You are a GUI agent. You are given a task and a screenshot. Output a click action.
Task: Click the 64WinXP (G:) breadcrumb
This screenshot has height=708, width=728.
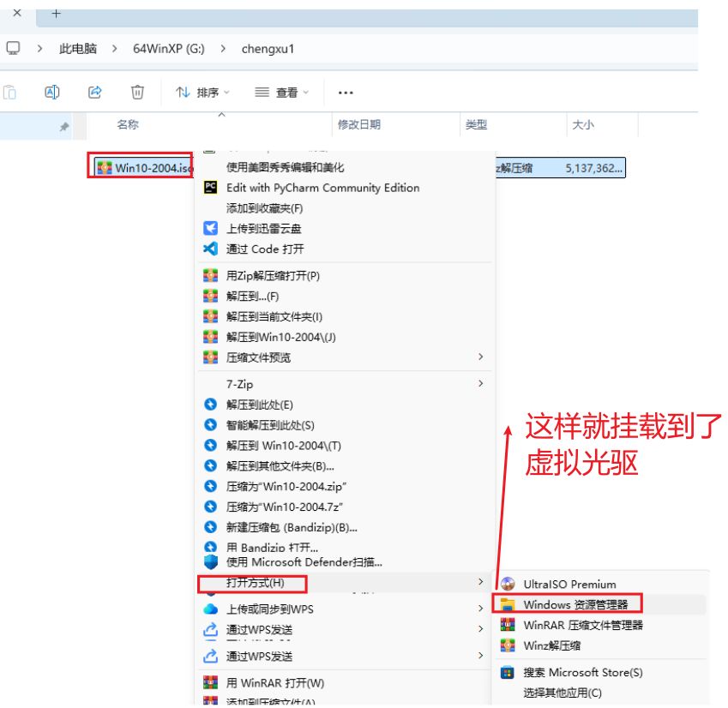[166, 49]
